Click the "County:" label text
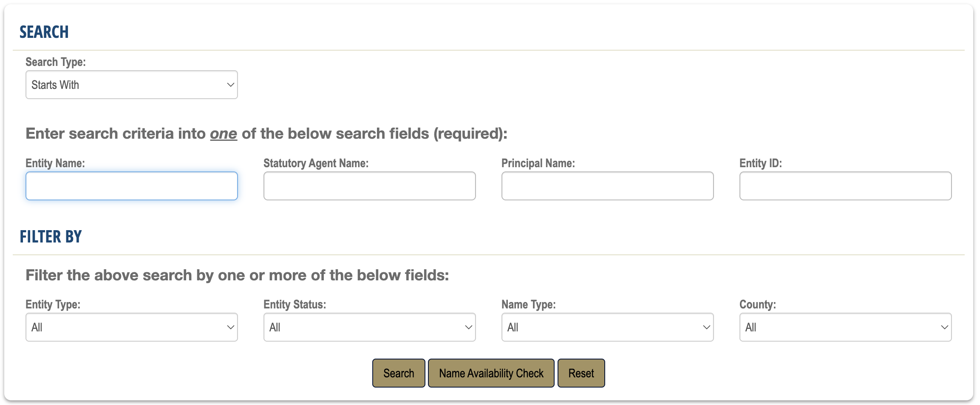The image size is (980, 405). click(x=757, y=305)
